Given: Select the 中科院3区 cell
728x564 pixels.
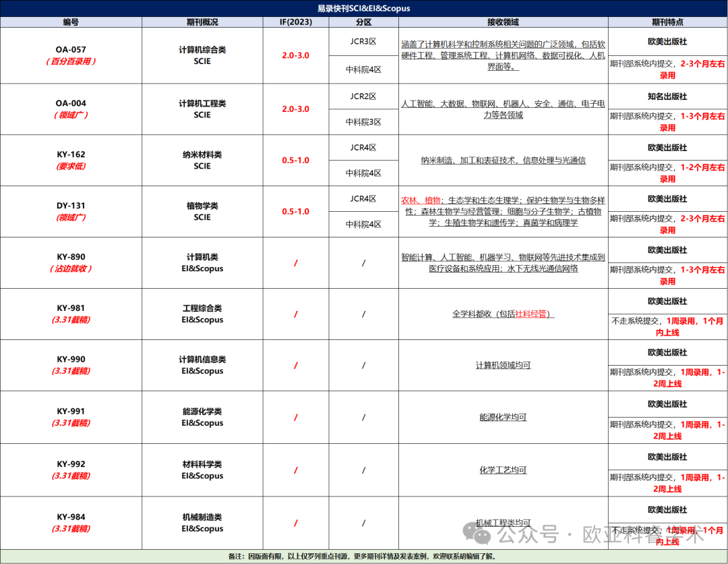Looking at the screenshot, I should 363,121.
